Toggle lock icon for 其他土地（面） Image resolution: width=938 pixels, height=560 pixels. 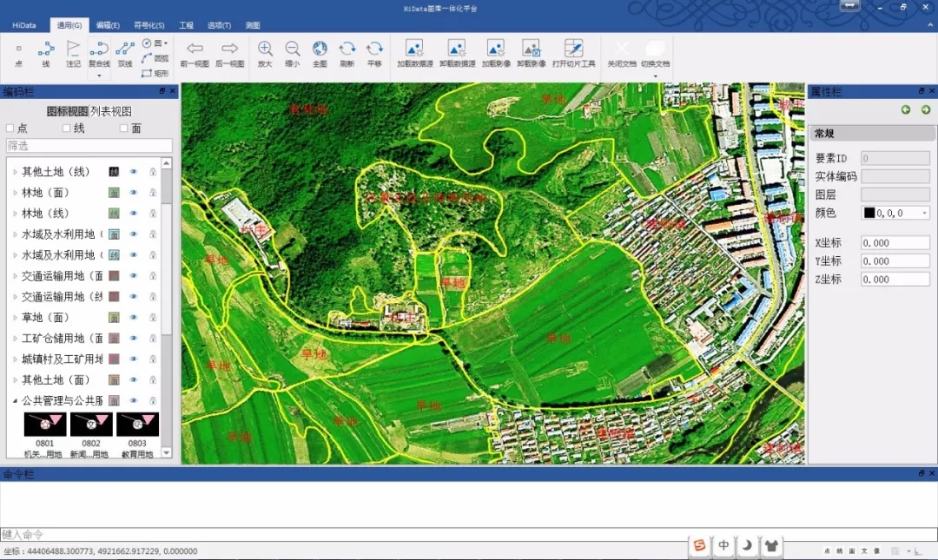(x=153, y=380)
